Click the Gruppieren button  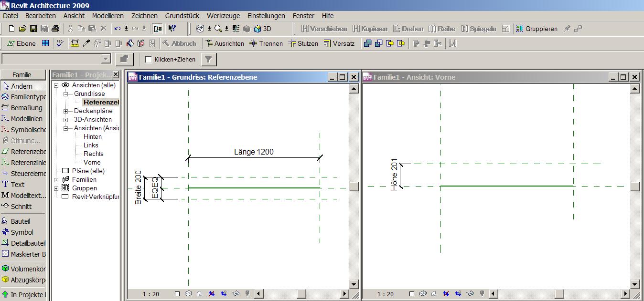point(537,29)
